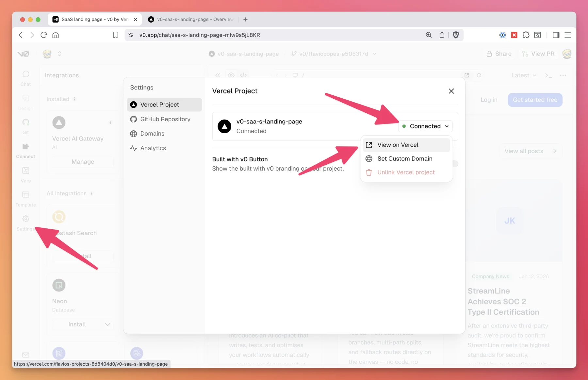Select Vercel Project in Settings sidebar
This screenshot has height=380, width=588.
tap(164, 105)
